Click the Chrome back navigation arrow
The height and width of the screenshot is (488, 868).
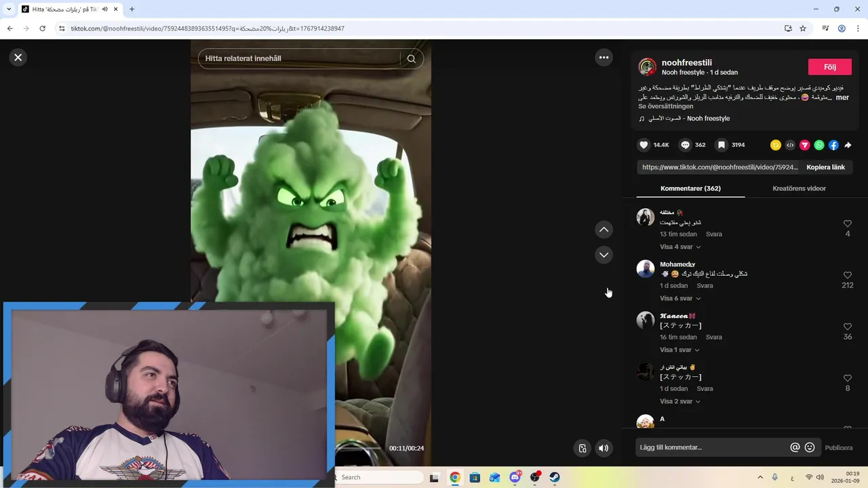tap(9, 28)
